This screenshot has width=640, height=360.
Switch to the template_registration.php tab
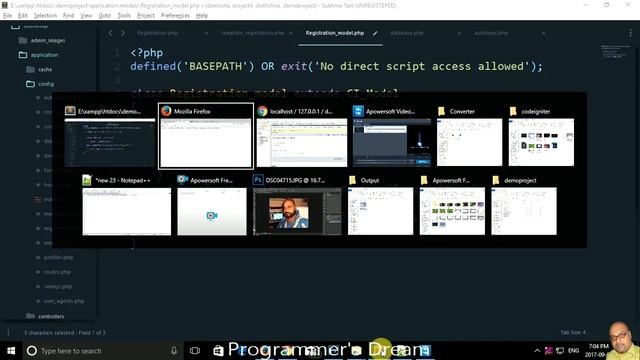[x=252, y=33]
